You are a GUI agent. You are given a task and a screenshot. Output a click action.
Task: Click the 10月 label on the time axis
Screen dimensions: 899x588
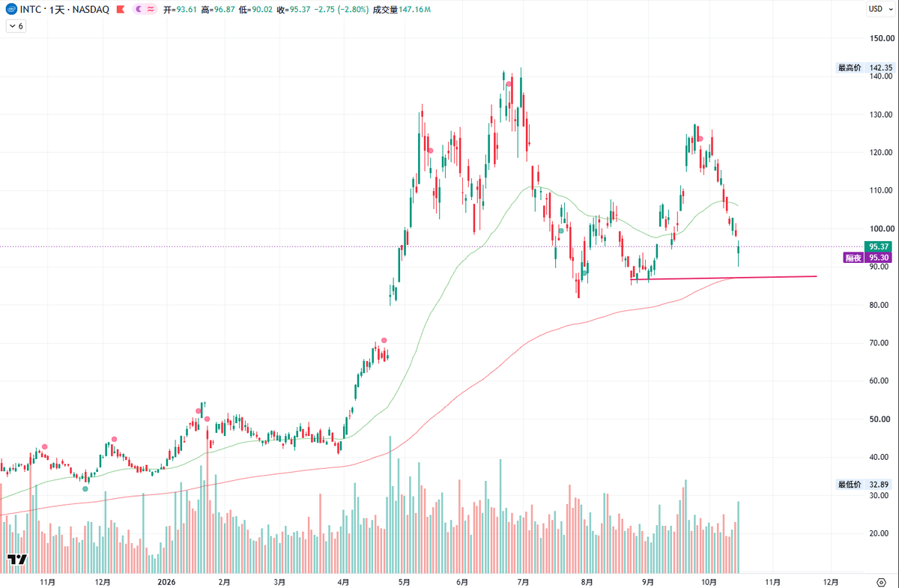pyautogui.click(x=709, y=581)
